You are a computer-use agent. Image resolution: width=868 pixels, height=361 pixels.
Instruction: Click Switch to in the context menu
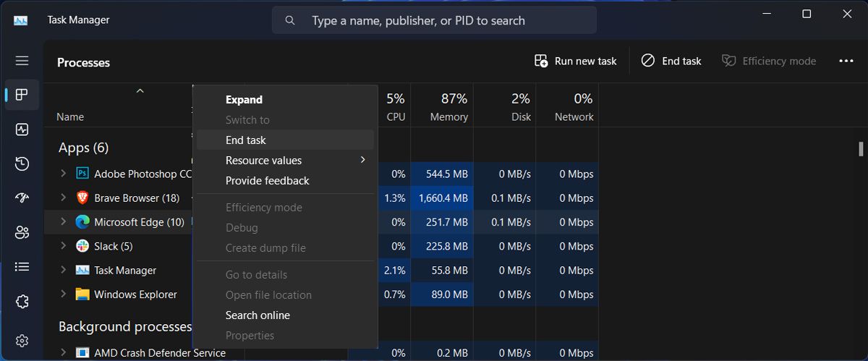coord(285,120)
